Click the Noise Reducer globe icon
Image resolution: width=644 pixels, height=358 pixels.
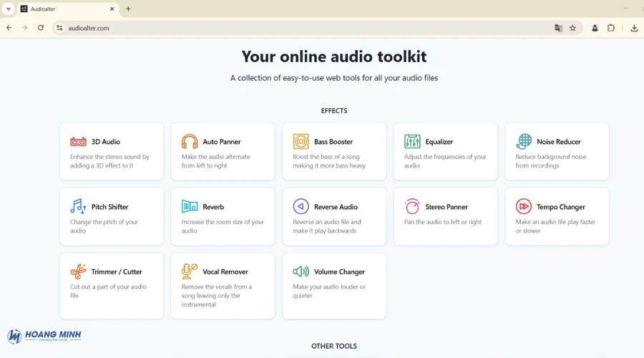(x=524, y=141)
